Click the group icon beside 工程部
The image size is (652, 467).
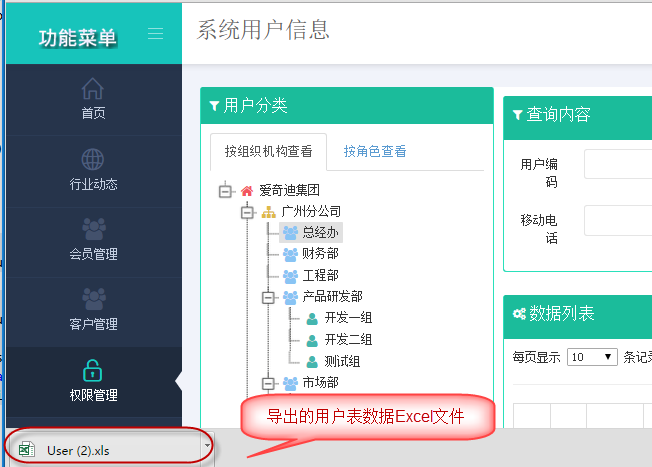pyautogui.click(x=290, y=276)
